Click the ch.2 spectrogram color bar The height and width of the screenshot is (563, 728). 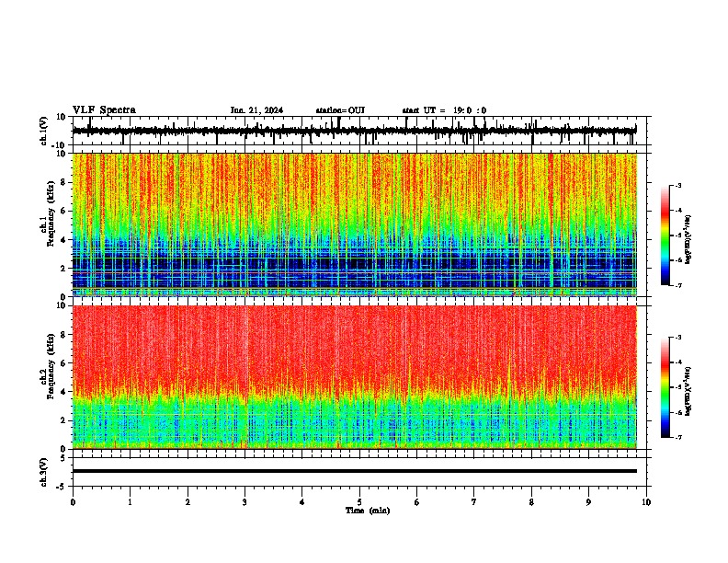coord(665,387)
